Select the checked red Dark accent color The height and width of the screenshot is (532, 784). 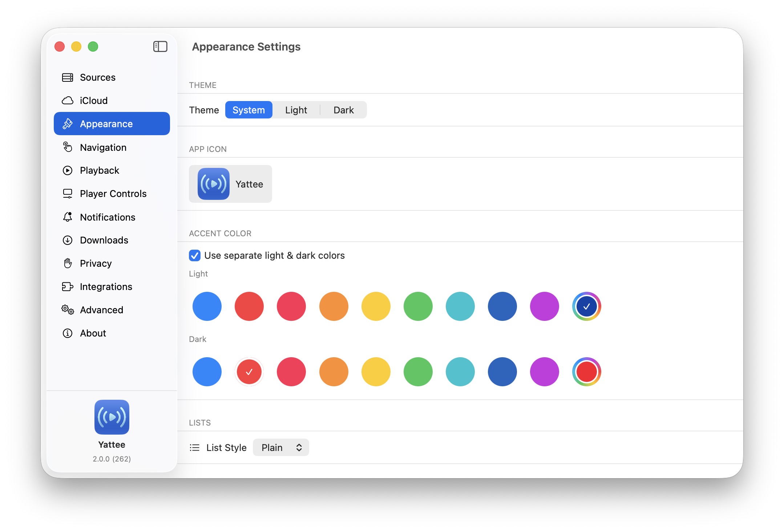[x=249, y=372]
